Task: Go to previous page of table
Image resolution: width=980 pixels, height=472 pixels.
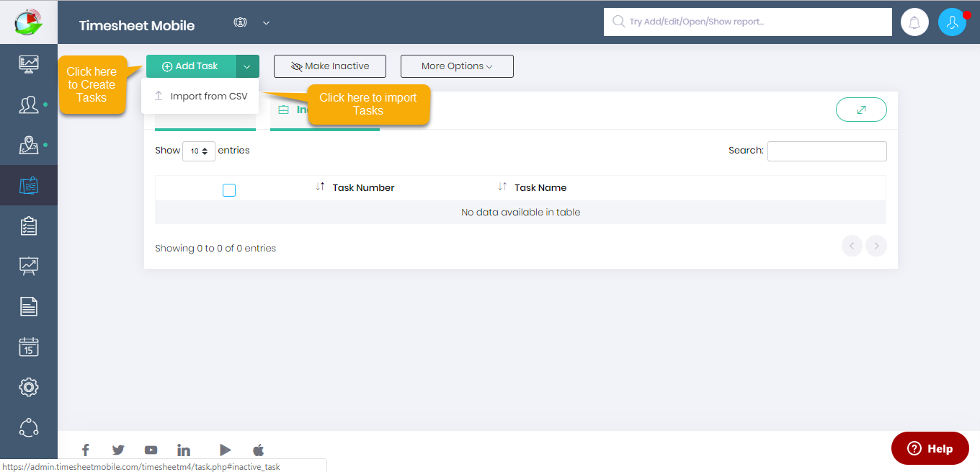Action: coord(852,246)
